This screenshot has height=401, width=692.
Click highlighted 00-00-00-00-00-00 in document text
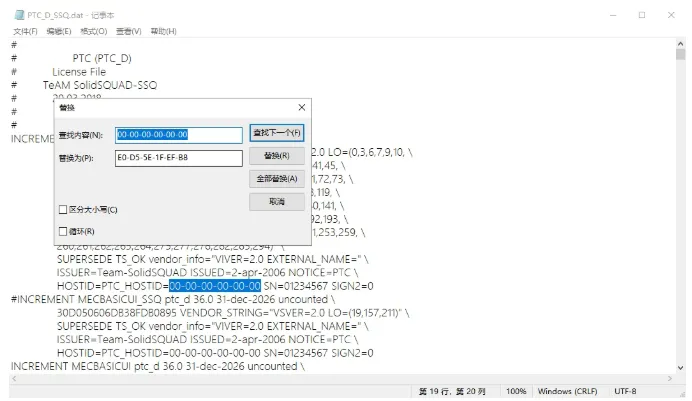click(x=215, y=286)
